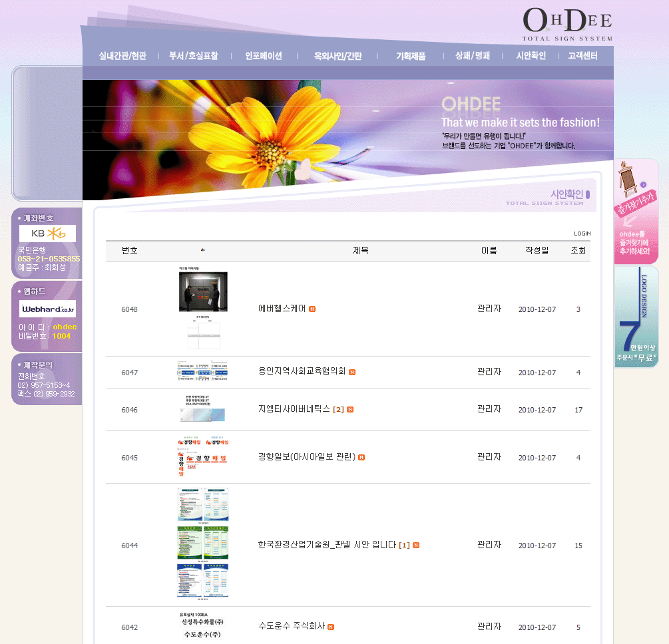Click thumbnail image of post 6045
This screenshot has width=669, height=644.
click(203, 457)
